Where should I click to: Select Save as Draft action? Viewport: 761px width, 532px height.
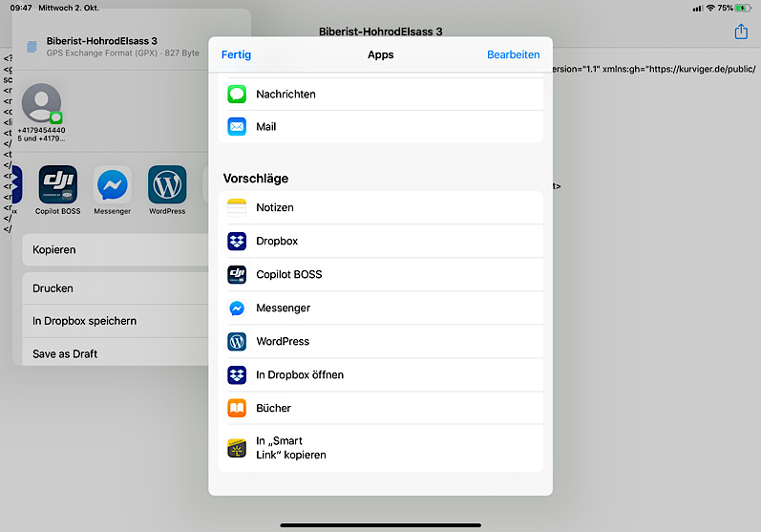116,352
